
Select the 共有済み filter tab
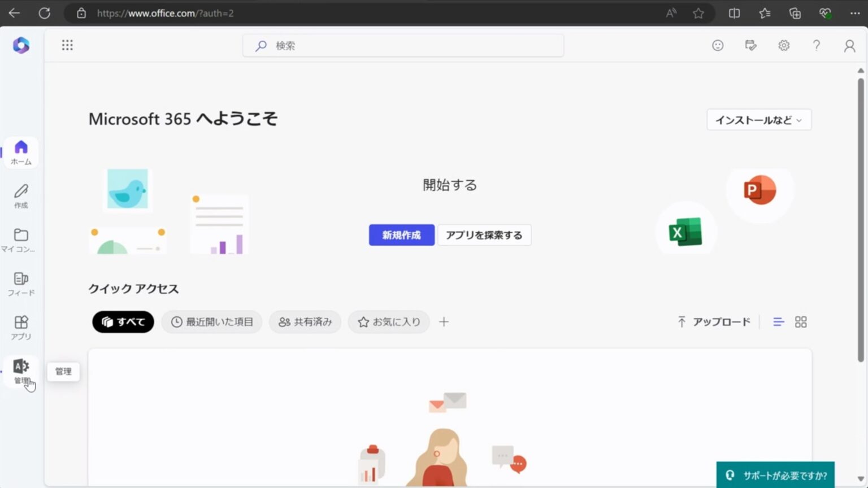305,322
